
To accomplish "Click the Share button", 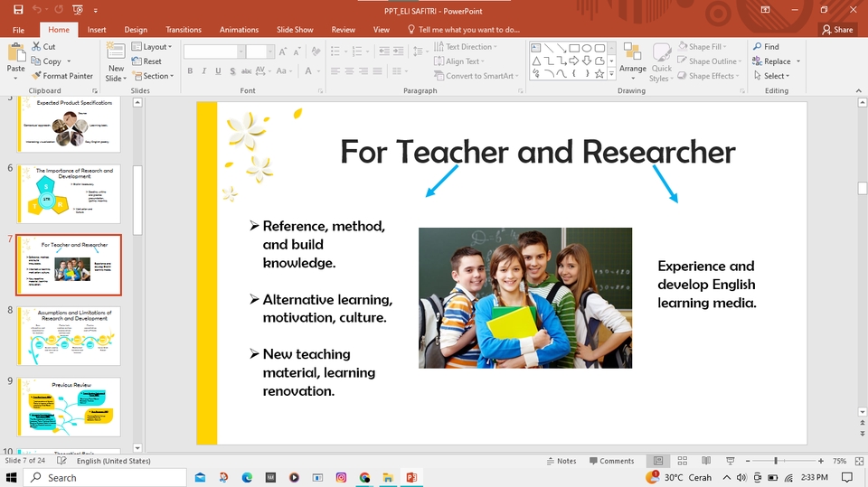I will click(x=838, y=30).
